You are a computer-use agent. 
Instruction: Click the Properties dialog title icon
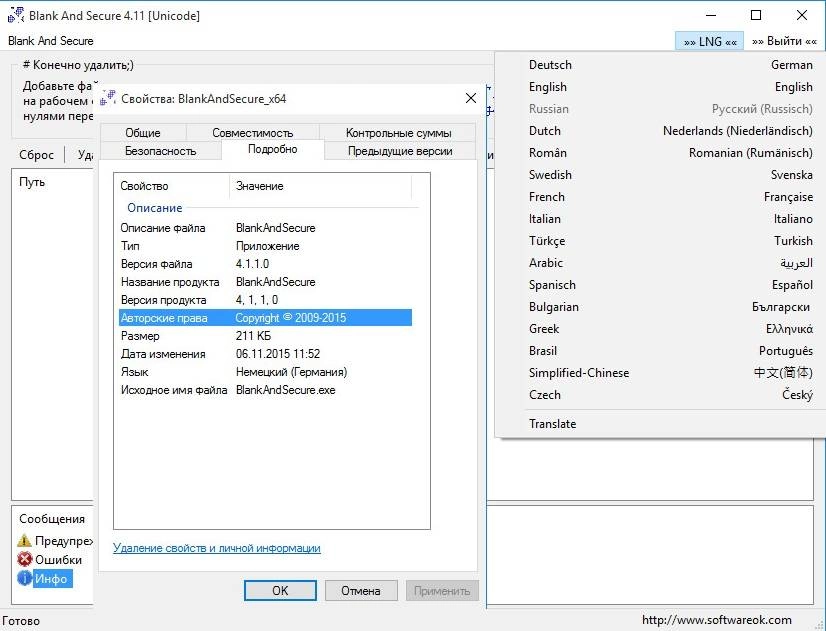tap(108, 98)
